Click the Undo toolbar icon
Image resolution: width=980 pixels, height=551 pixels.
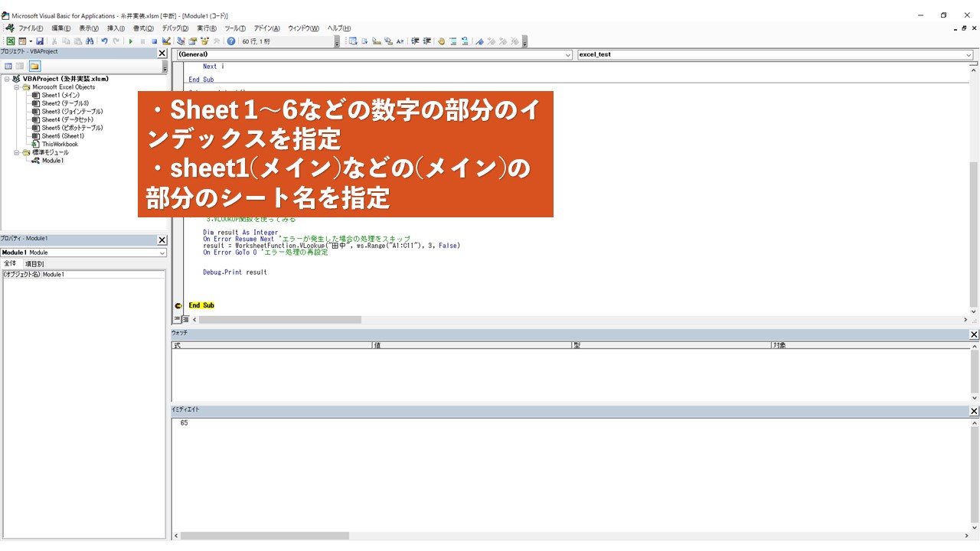(x=105, y=41)
